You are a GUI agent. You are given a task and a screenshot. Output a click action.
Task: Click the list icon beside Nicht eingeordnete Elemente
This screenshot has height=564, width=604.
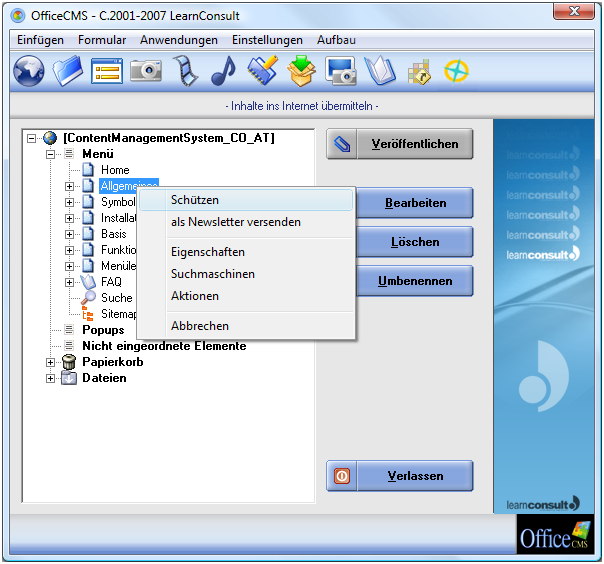click(69, 345)
